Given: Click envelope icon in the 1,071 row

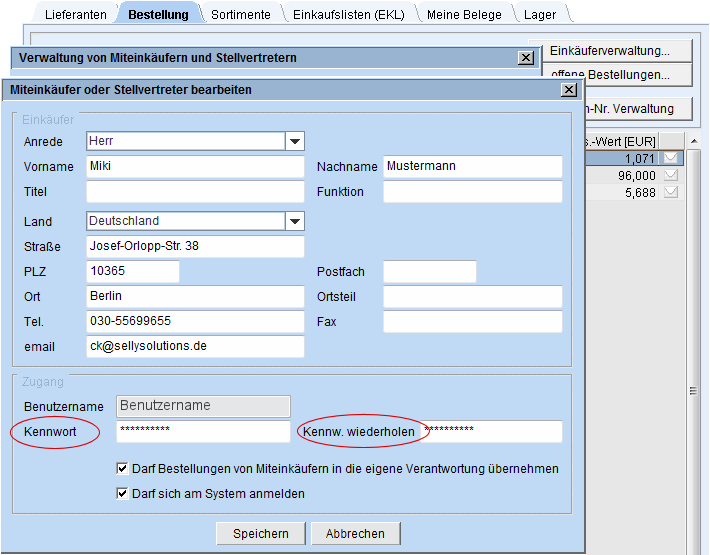Looking at the screenshot, I should pos(671,158).
